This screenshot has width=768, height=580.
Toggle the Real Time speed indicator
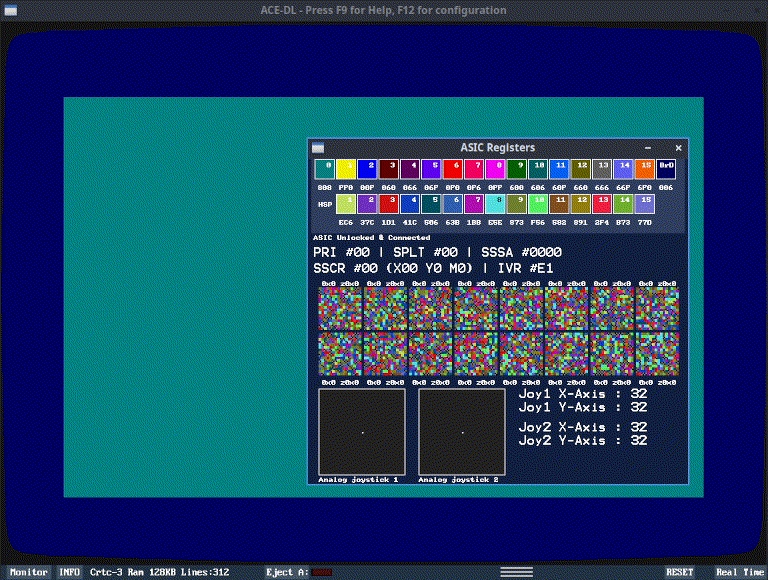[x=739, y=572]
